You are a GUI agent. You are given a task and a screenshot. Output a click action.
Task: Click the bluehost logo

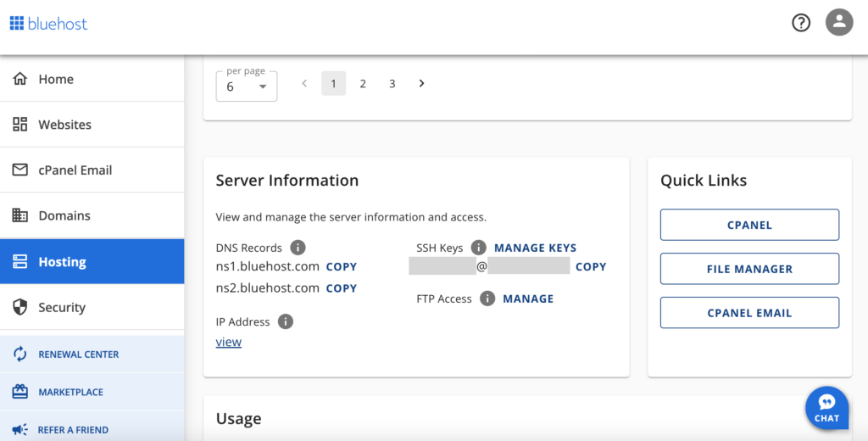coord(48,23)
